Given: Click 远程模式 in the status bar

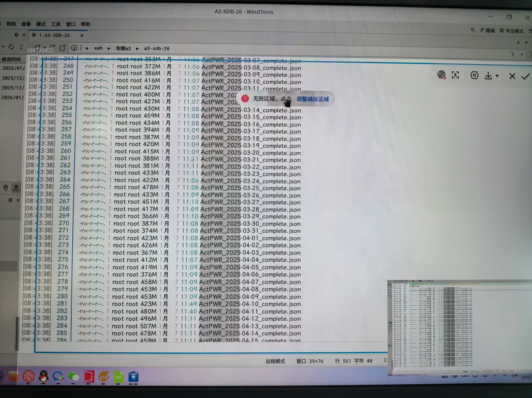Looking at the screenshot, I should point(275,361).
